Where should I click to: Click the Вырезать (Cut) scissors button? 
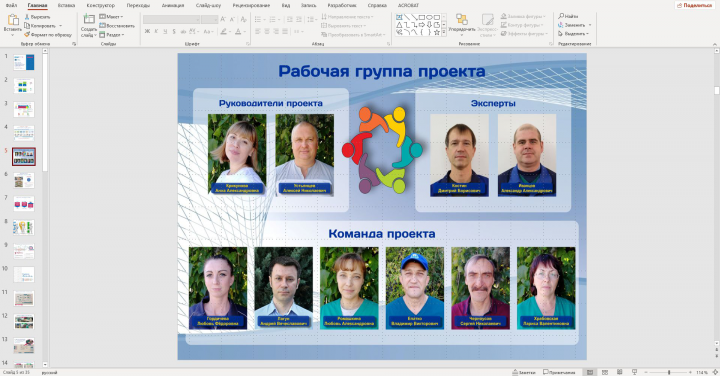(x=37, y=17)
